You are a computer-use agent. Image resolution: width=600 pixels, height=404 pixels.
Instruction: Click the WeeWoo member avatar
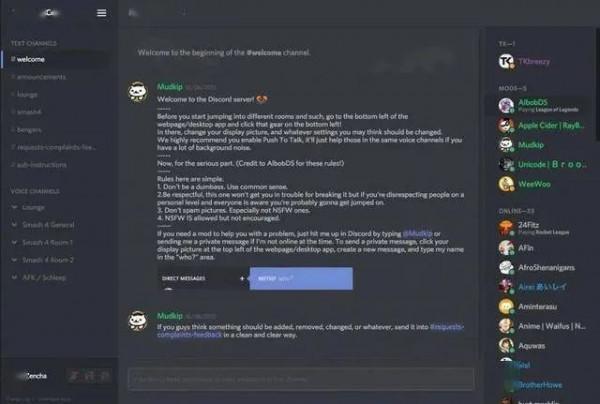[x=506, y=184]
